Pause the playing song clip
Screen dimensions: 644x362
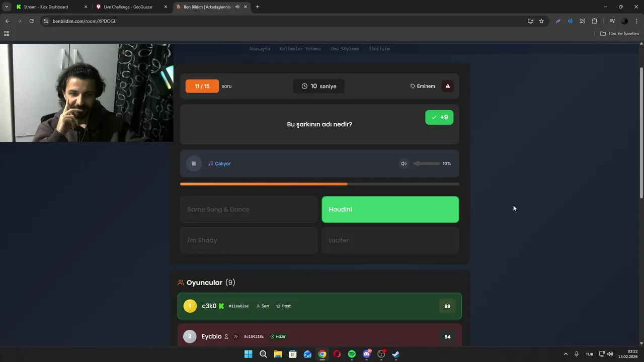194,163
